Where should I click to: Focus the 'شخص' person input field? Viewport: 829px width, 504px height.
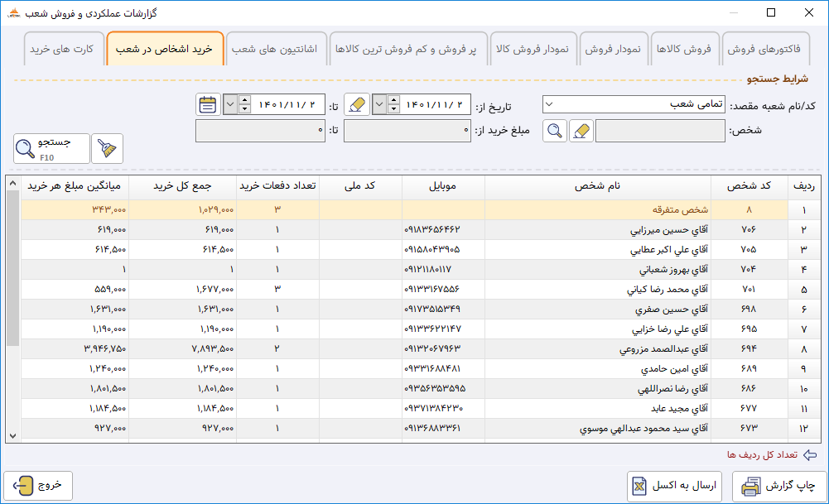(x=660, y=131)
